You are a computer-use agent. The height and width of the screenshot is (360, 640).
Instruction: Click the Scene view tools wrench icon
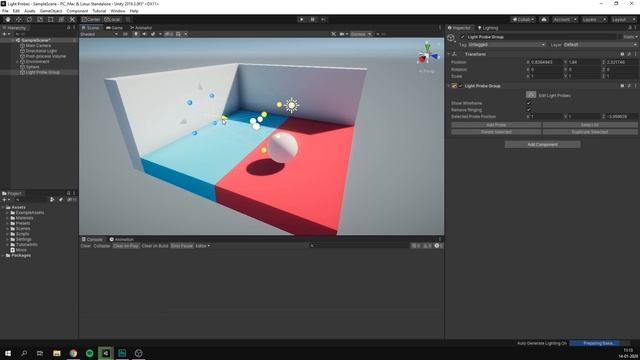coord(333,34)
